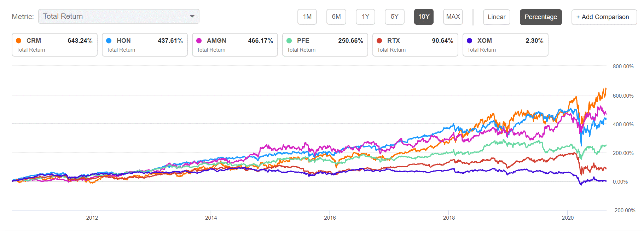Click the purple XOM color dot
Screen dimensions: 644x231
coord(470,41)
